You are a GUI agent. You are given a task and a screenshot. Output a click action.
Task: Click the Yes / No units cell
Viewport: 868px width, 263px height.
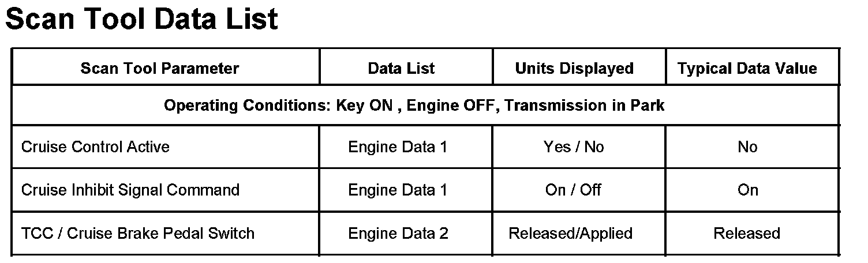tap(574, 147)
